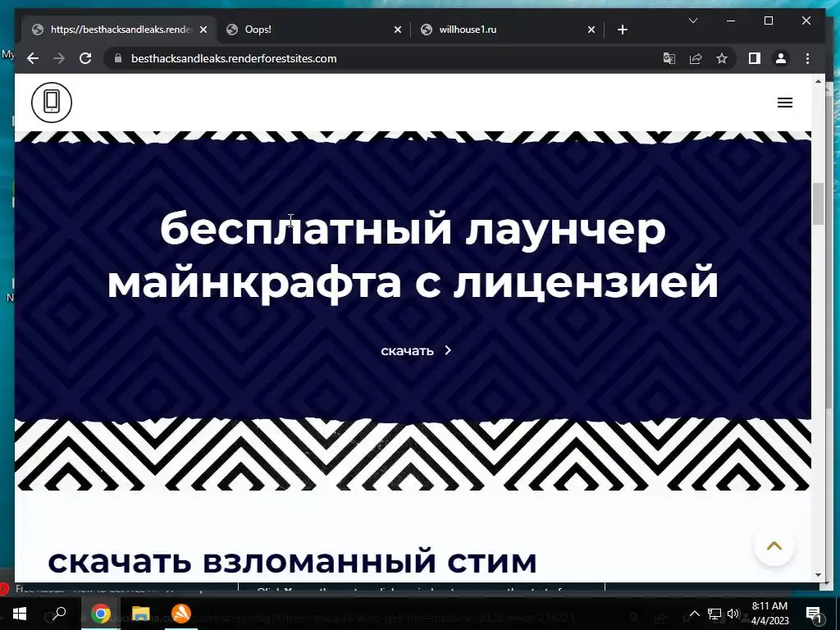Share this page using the share icon
The image size is (840, 630).
tap(696, 58)
